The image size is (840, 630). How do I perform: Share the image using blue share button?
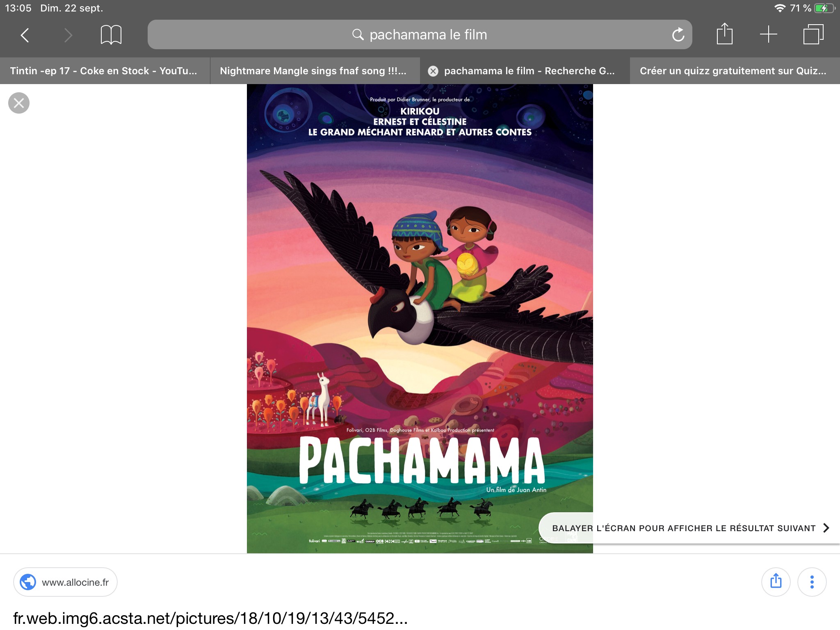click(x=776, y=582)
